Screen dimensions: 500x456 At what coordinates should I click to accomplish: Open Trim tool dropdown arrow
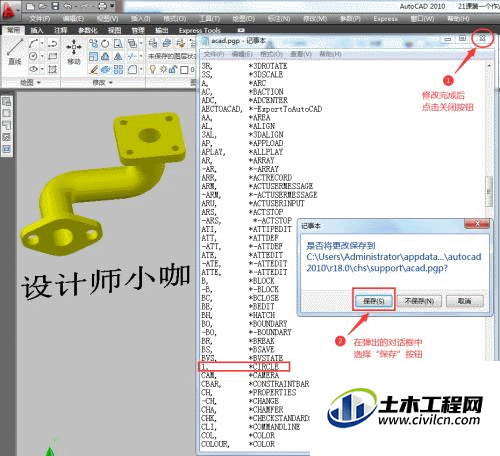[141, 56]
